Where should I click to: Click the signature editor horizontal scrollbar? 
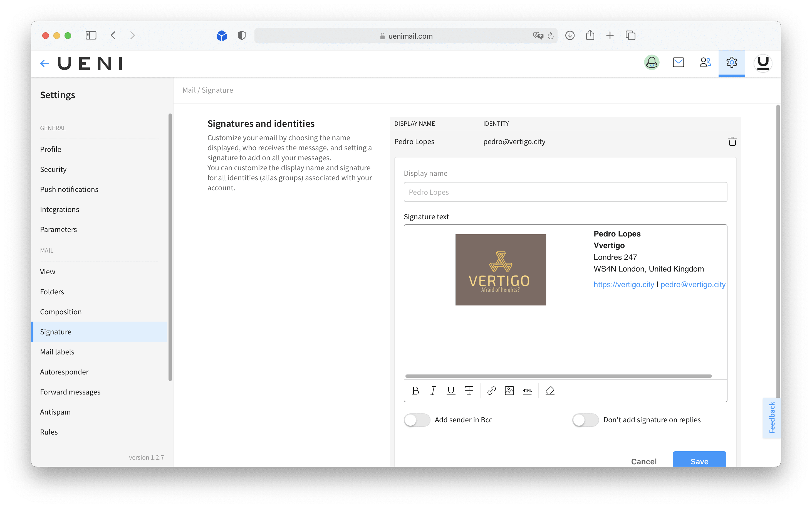(x=558, y=376)
